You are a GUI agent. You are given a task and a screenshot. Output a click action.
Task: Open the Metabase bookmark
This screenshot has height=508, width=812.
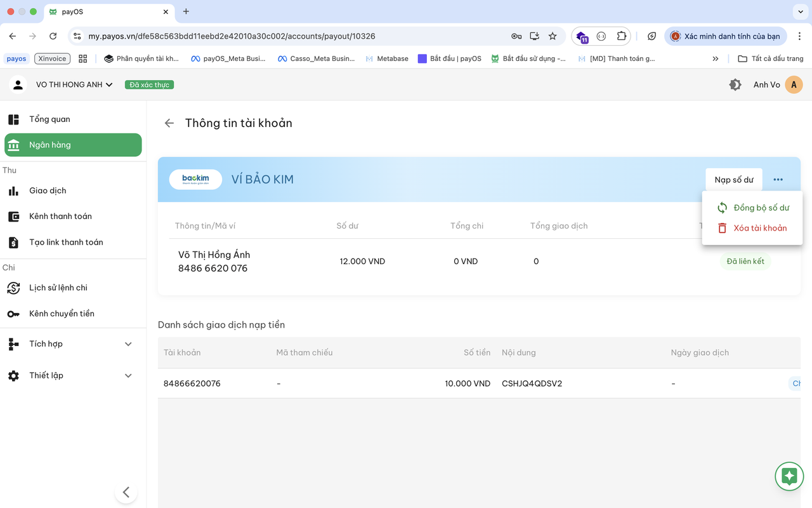392,58
